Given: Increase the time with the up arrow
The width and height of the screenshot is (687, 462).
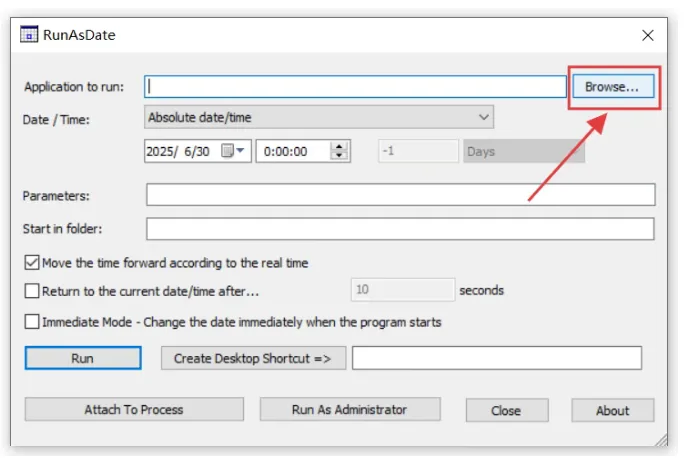Looking at the screenshot, I should pos(339,146).
